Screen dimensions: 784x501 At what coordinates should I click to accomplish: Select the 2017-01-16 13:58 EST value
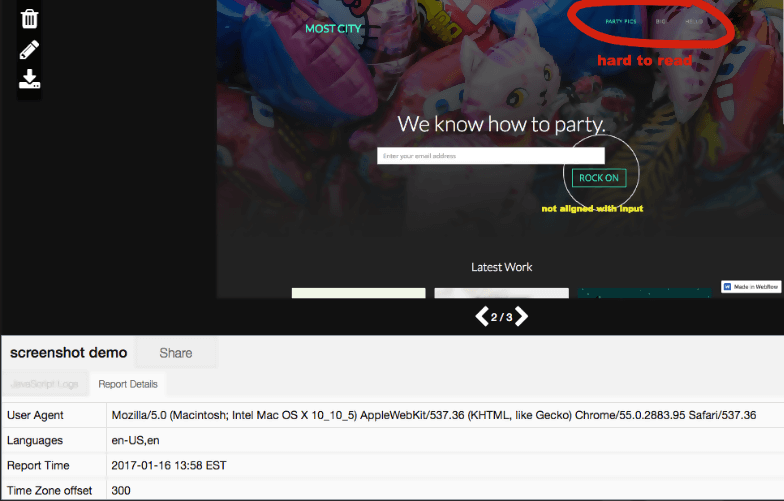click(168, 466)
